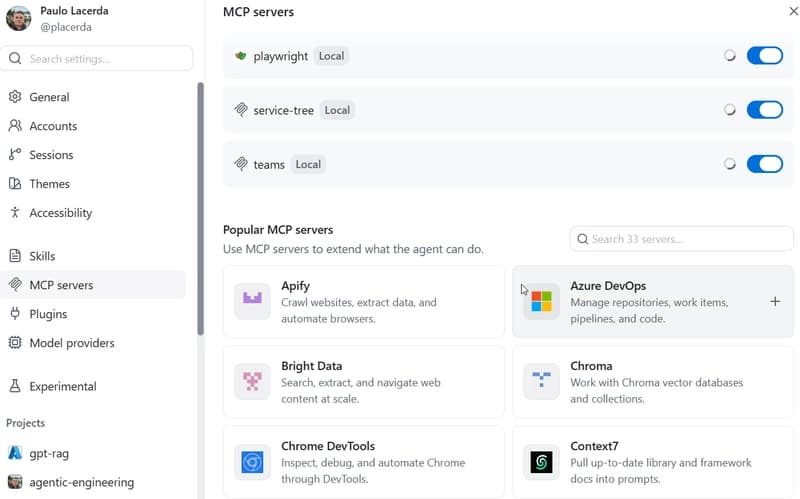
Task: Click the General gear icon
Action: point(15,96)
